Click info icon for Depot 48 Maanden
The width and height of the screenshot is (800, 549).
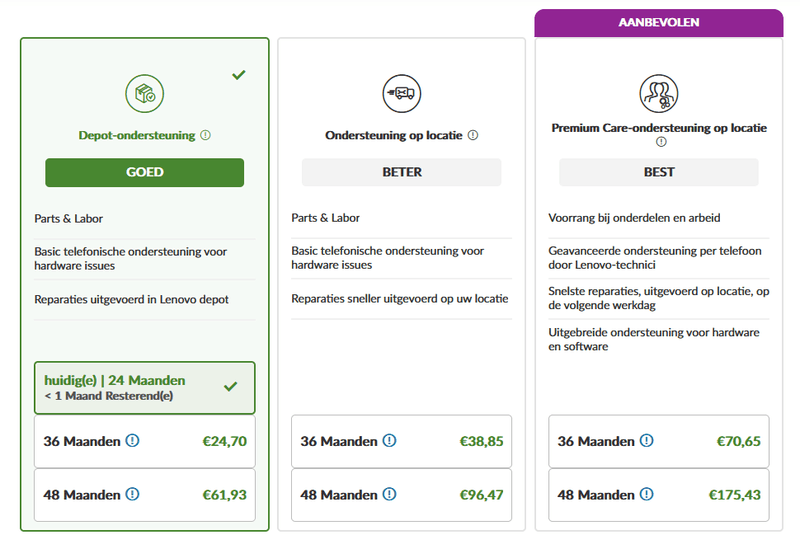[132, 495]
